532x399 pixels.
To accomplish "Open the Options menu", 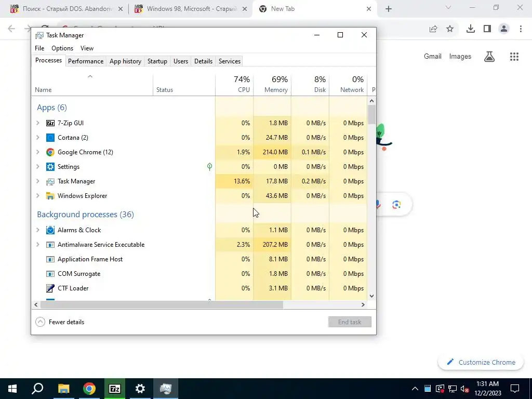I will coord(62,48).
